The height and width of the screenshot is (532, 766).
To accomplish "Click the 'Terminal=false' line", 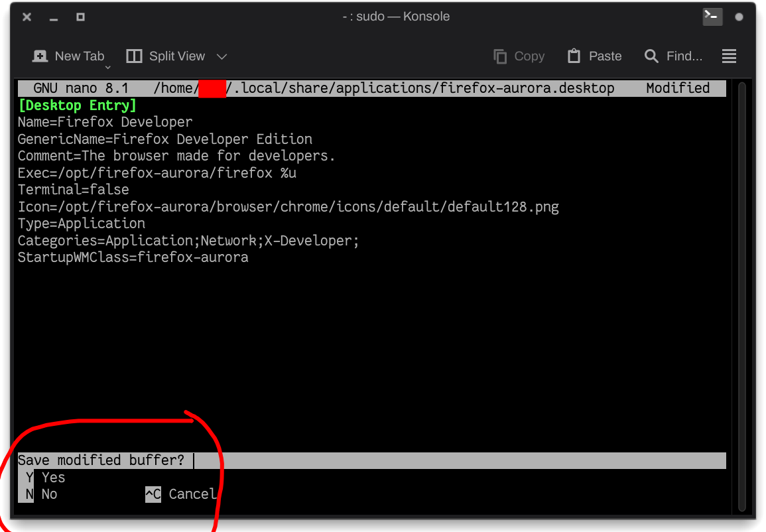I will [x=73, y=190].
